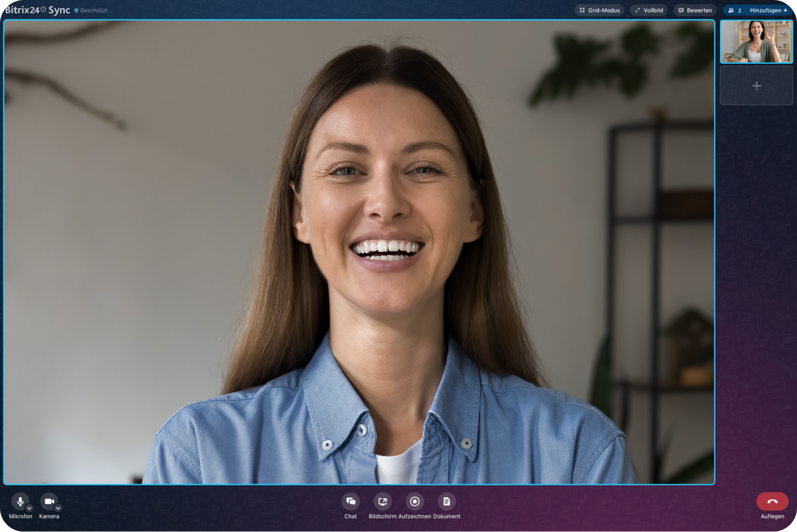Image resolution: width=797 pixels, height=532 pixels.
Task: Show the participants list with count 2
Action: [x=735, y=10]
